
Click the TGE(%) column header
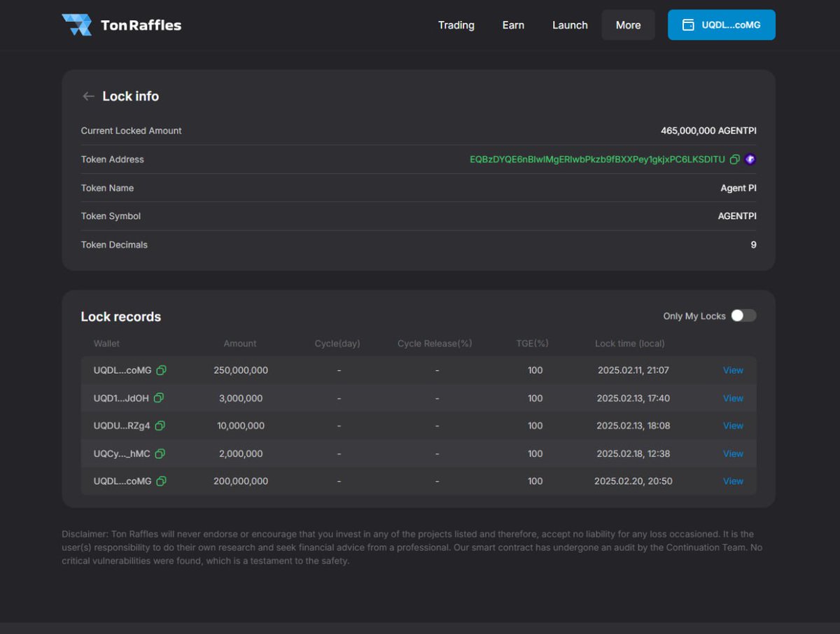tap(532, 344)
